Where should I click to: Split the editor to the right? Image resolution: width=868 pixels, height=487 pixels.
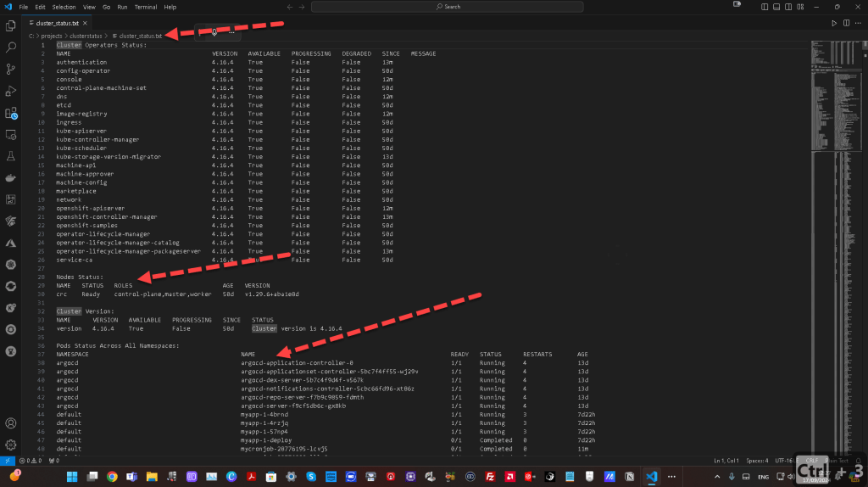(x=847, y=23)
